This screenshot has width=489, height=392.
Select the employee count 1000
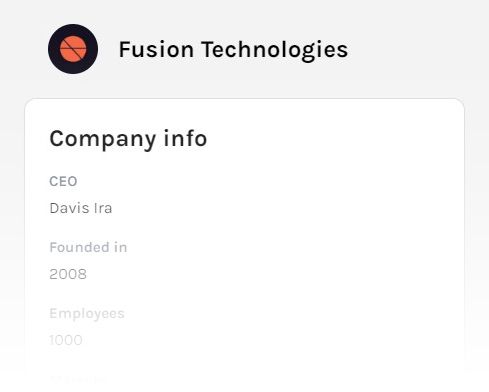tap(66, 340)
